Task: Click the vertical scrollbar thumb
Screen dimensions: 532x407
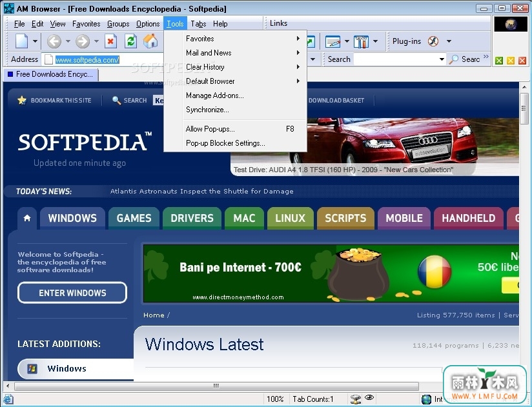Action: click(x=524, y=108)
